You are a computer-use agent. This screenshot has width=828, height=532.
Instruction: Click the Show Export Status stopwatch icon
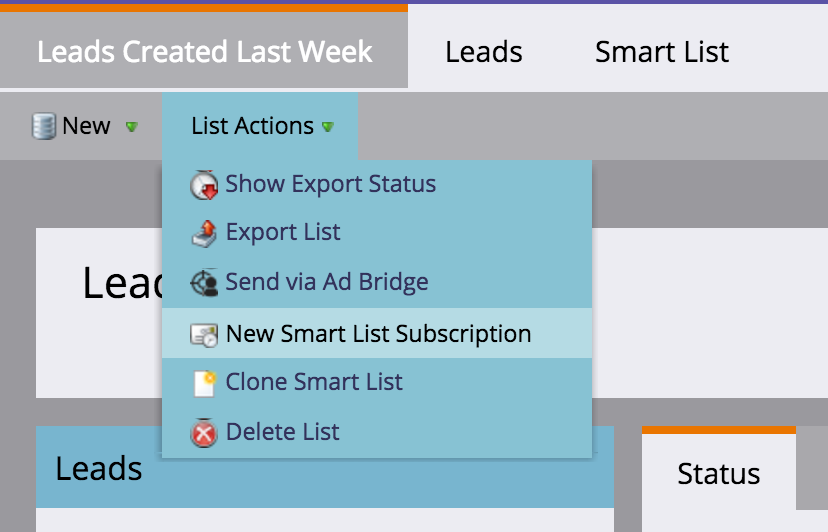pyautogui.click(x=204, y=185)
